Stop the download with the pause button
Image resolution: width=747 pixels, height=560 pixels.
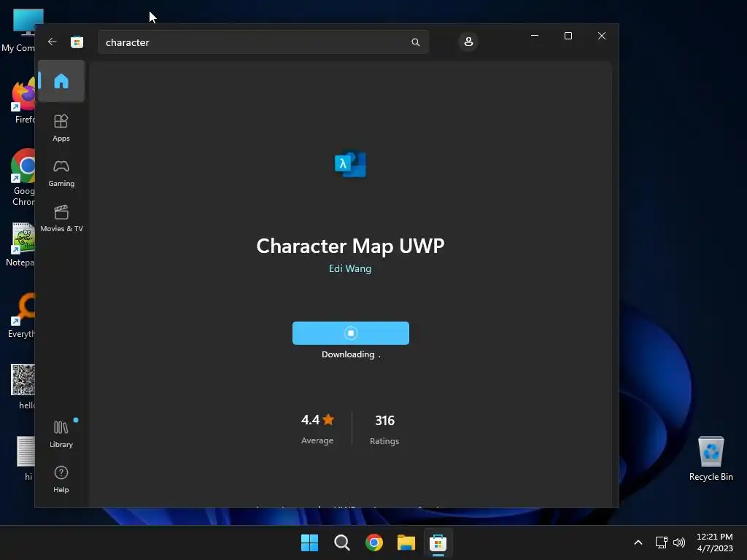point(351,332)
